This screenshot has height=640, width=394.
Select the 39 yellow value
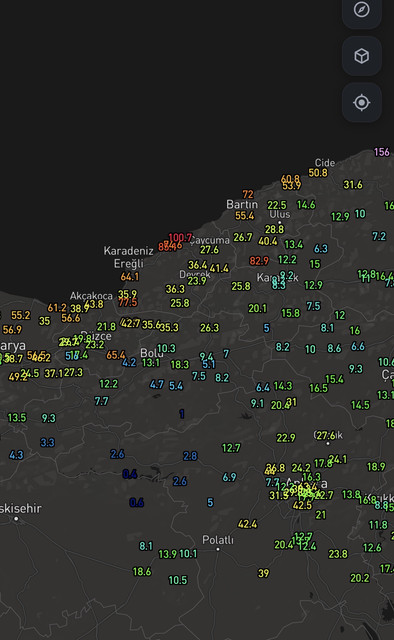(263, 573)
